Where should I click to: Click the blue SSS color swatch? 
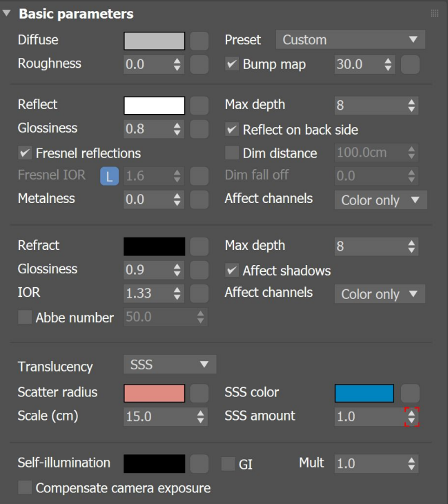coord(364,393)
